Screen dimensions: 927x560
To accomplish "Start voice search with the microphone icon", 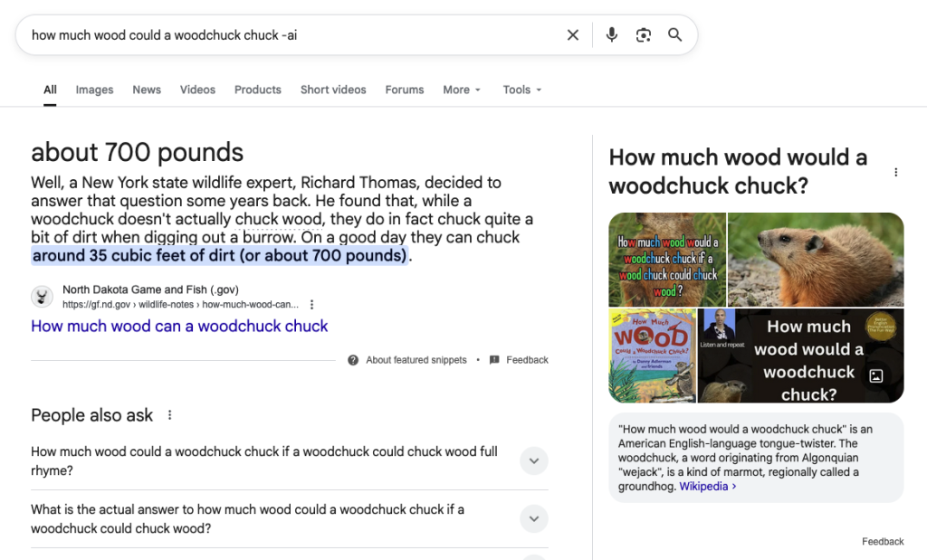I will pyautogui.click(x=612, y=35).
